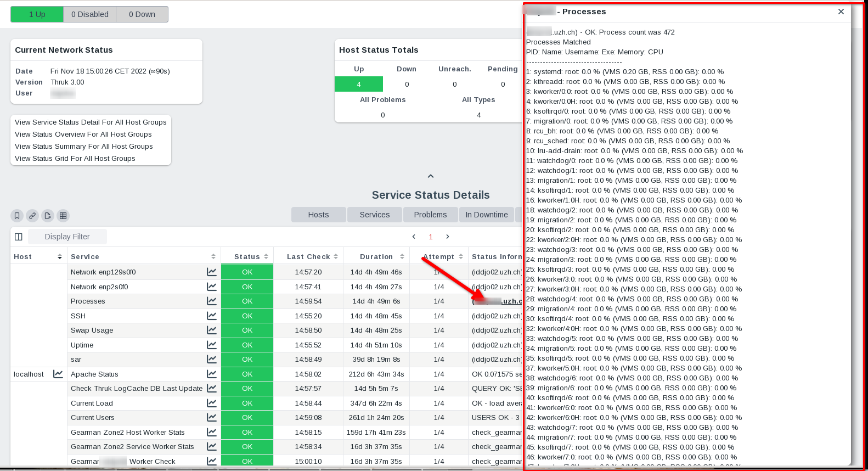
Task: Open View Status Overview For All Host Groups
Action: coord(83,134)
